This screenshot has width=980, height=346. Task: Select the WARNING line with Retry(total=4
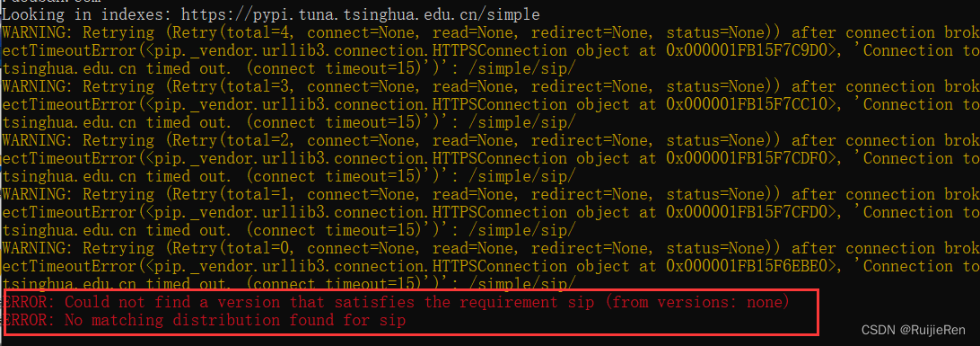(x=491, y=32)
